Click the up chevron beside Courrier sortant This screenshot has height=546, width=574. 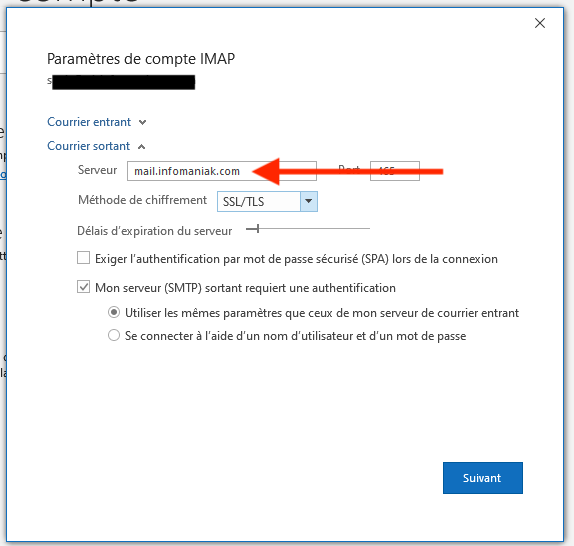tap(141, 147)
